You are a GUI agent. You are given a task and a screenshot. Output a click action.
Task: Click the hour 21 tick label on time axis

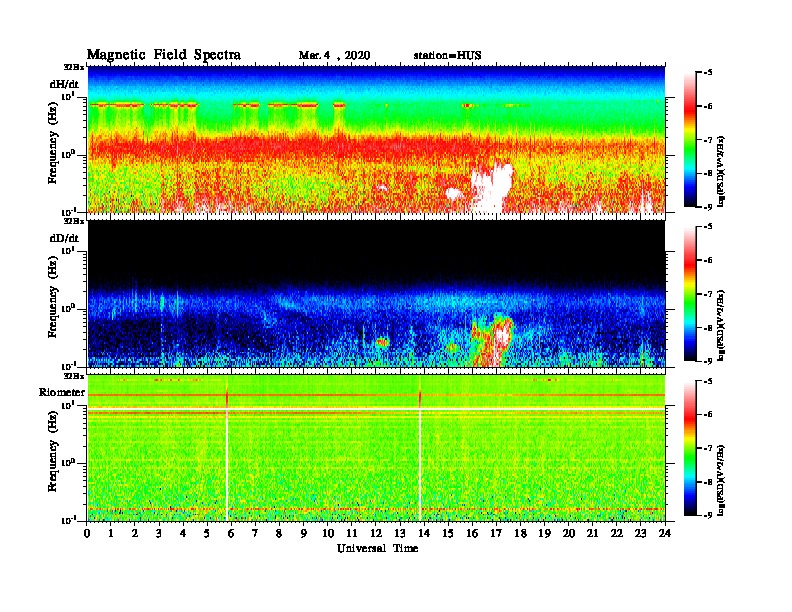click(592, 533)
